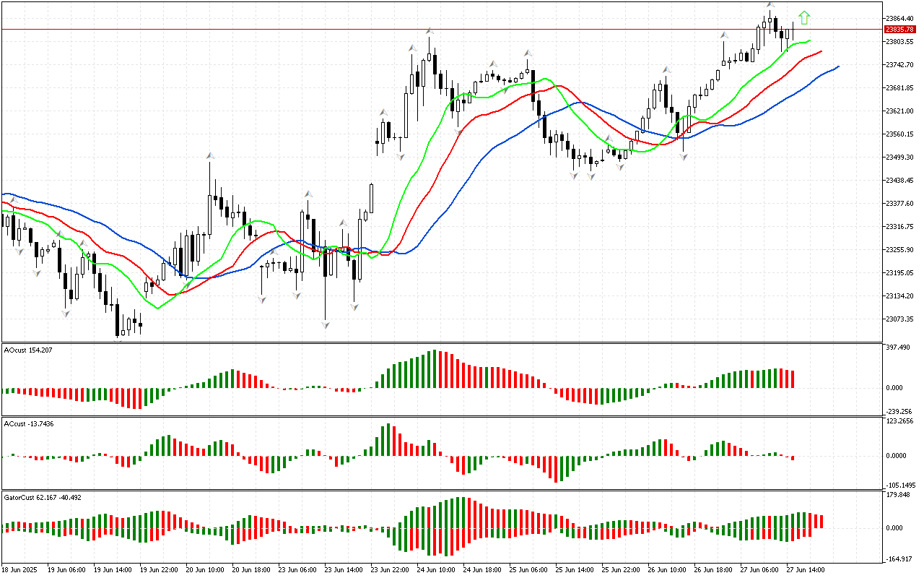This screenshot has width=924, height=578.
Task: Click the last red bar in AOcust histogram
Action: (793, 379)
